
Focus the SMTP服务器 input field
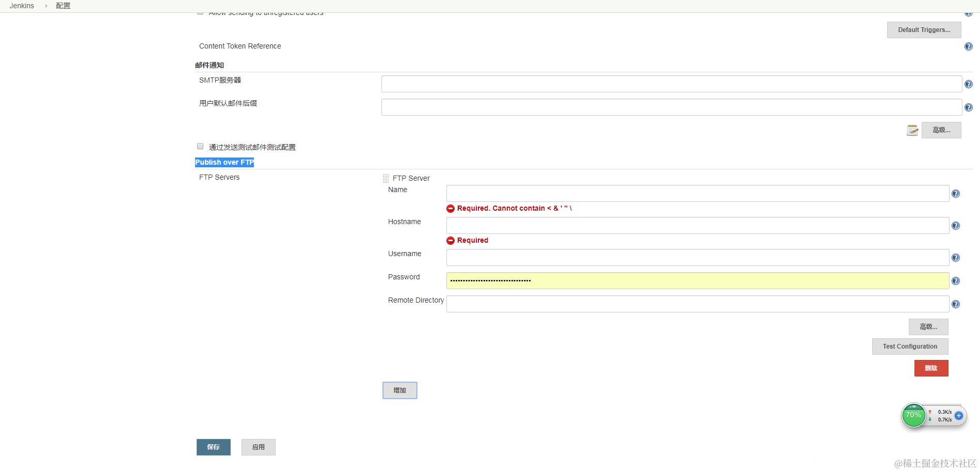click(671, 84)
